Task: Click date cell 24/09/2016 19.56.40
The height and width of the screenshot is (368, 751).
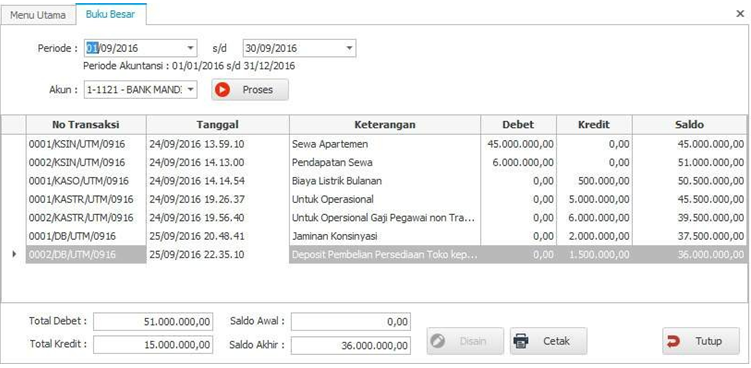Action: click(217, 218)
